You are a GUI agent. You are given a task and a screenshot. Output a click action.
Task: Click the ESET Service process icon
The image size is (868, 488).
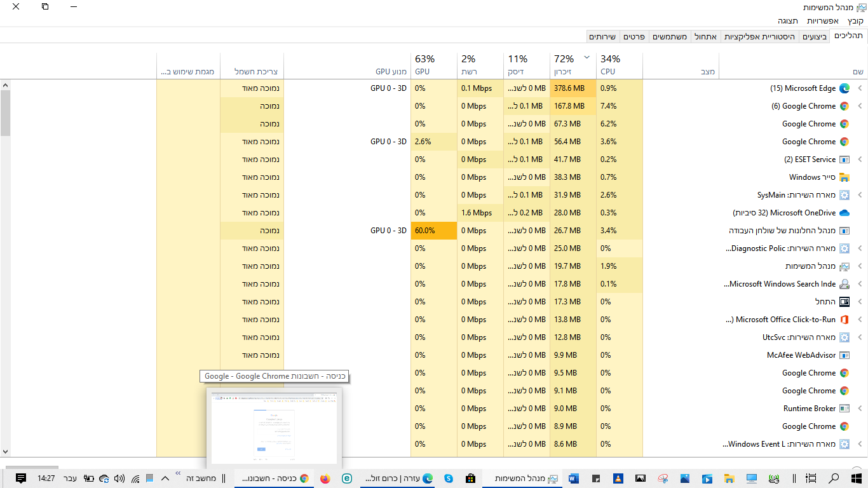[844, 159]
